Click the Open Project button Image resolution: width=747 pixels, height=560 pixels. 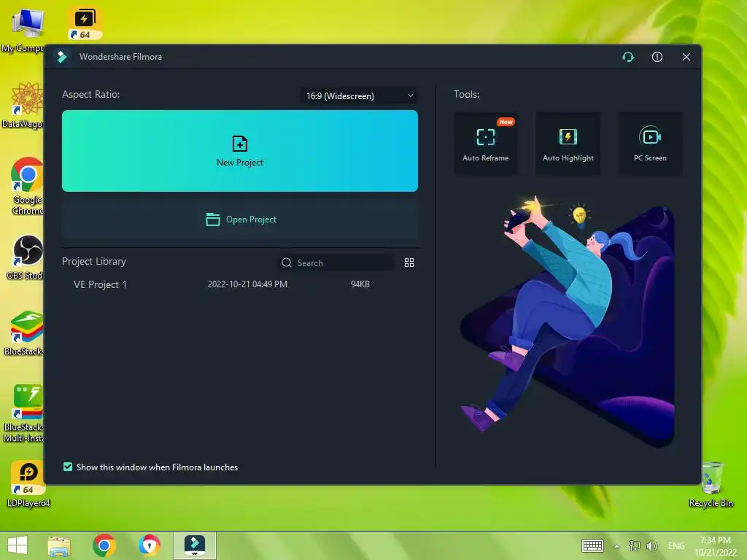click(x=239, y=219)
